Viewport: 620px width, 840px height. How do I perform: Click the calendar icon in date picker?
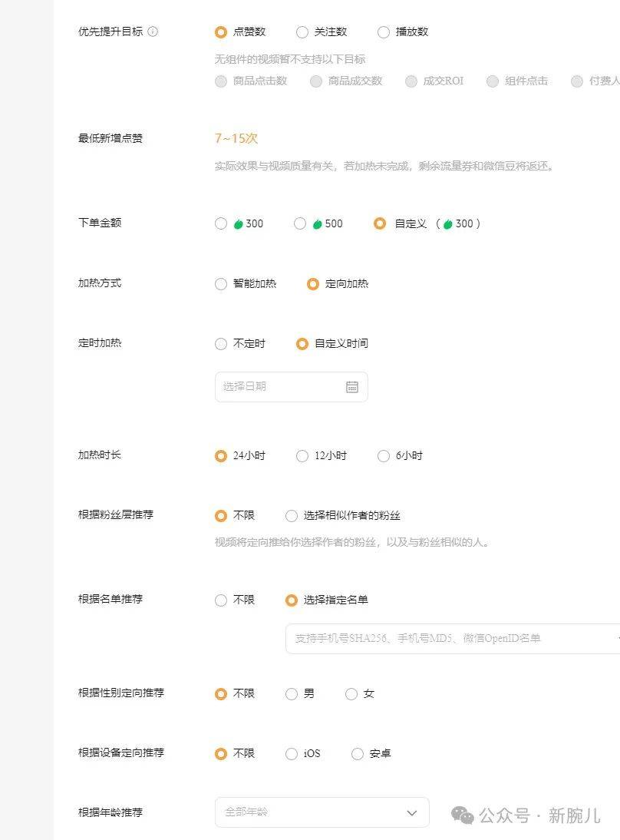click(352, 387)
